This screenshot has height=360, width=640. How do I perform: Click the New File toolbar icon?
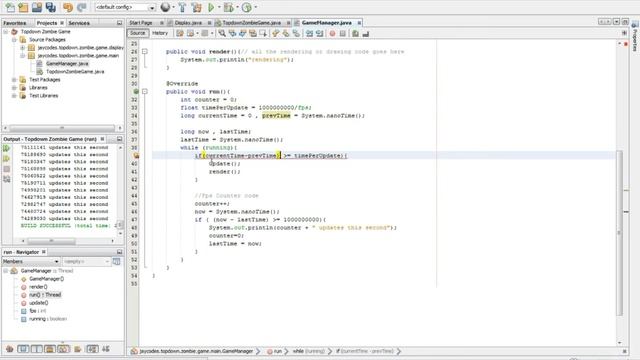point(9,7)
